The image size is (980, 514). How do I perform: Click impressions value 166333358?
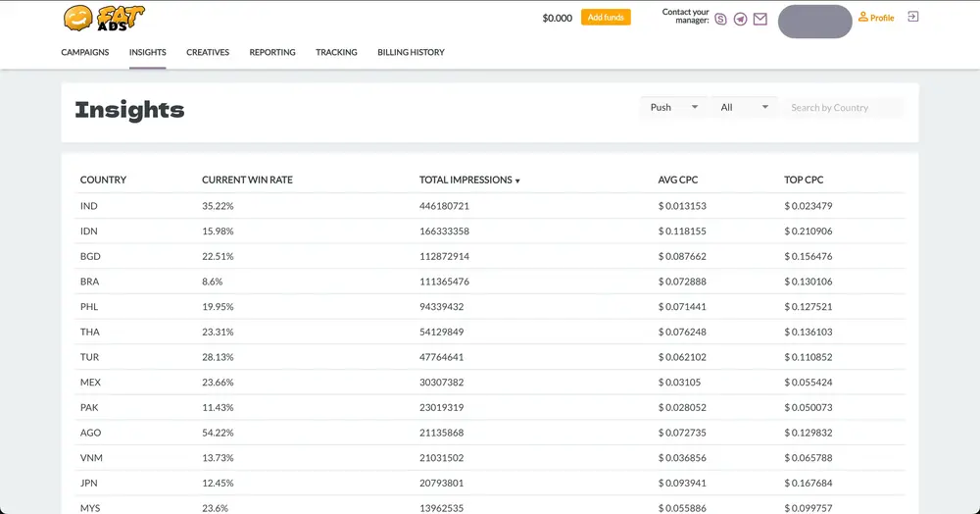click(x=444, y=231)
